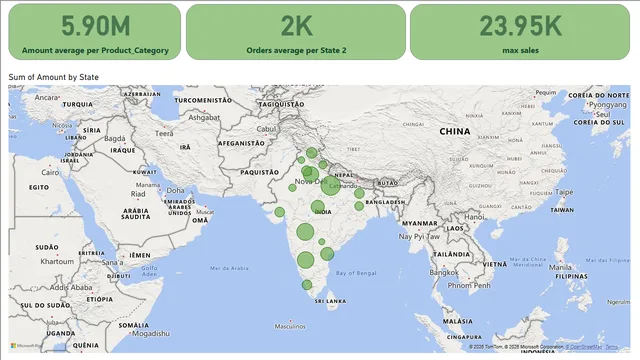Screen dimensions: 640x360
Task: Select the largest bubble overlapping the Catmandu label
Action: [330, 186]
